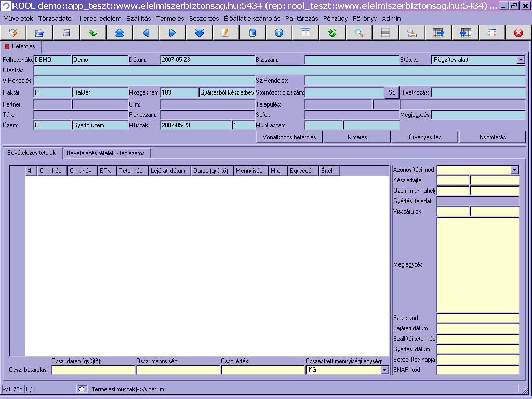
Task: Click the pencil edit note toolbar icon
Action: point(225,33)
